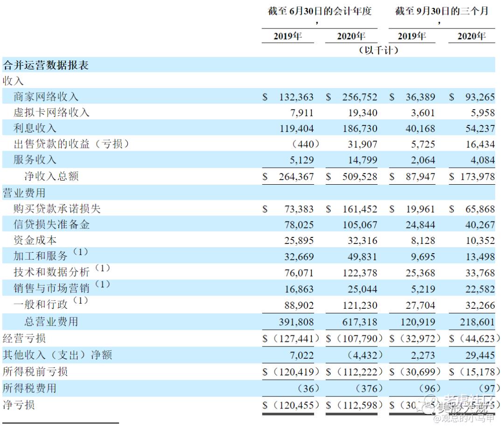Click the 所得税费用 row label
Screen dimensions: 504x430
coord(29,388)
